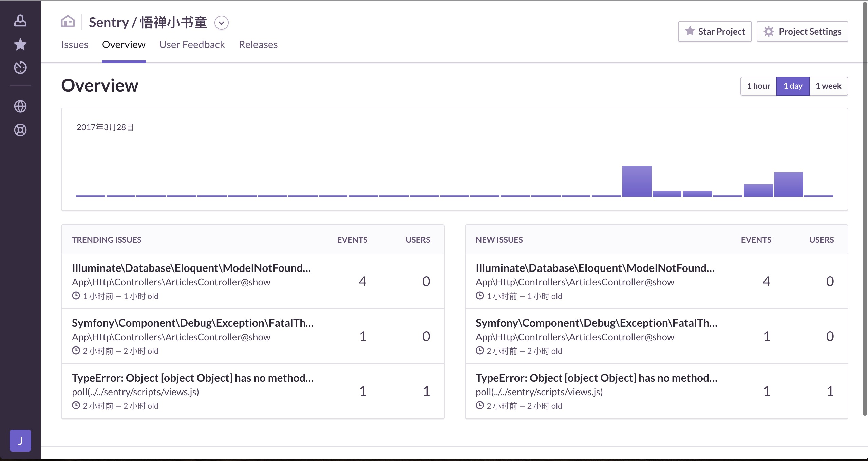Viewport: 868px width, 461px height.
Task: Open ModelNotFound issue in Trending Issues
Action: (x=191, y=268)
